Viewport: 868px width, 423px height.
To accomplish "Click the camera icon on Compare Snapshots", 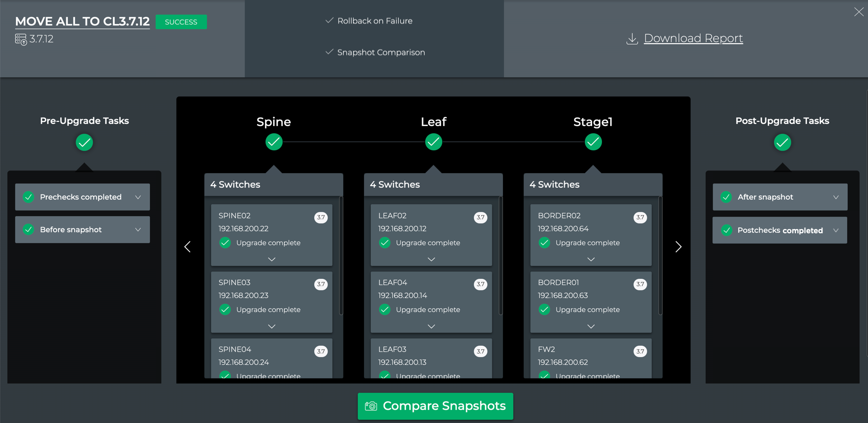I will tap(371, 406).
